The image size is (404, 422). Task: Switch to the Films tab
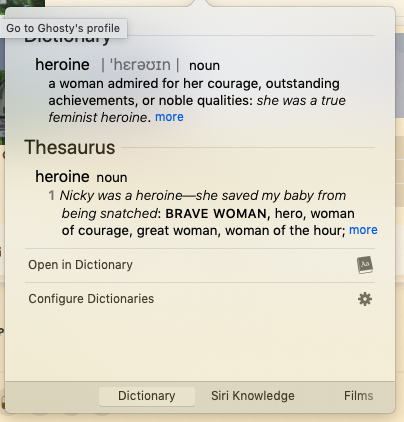(x=358, y=396)
